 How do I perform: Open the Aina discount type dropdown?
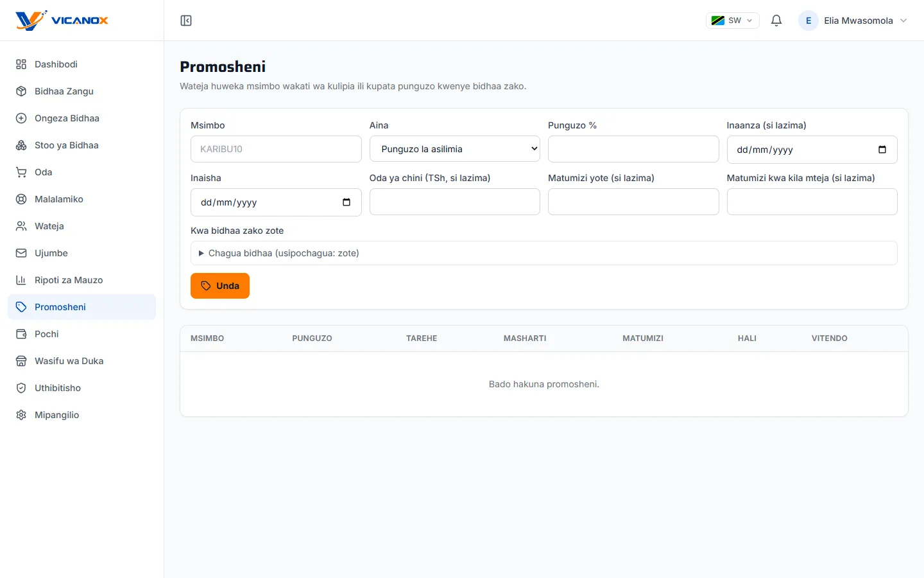click(x=454, y=149)
